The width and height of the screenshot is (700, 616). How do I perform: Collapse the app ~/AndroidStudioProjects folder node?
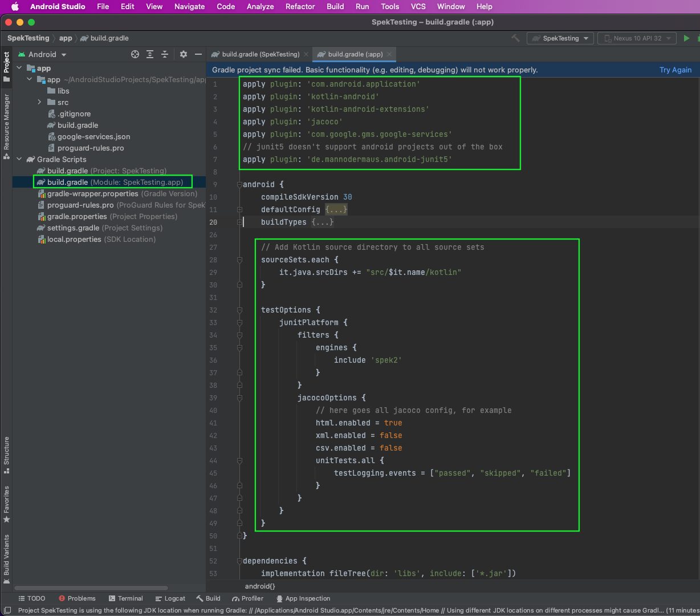(29, 79)
